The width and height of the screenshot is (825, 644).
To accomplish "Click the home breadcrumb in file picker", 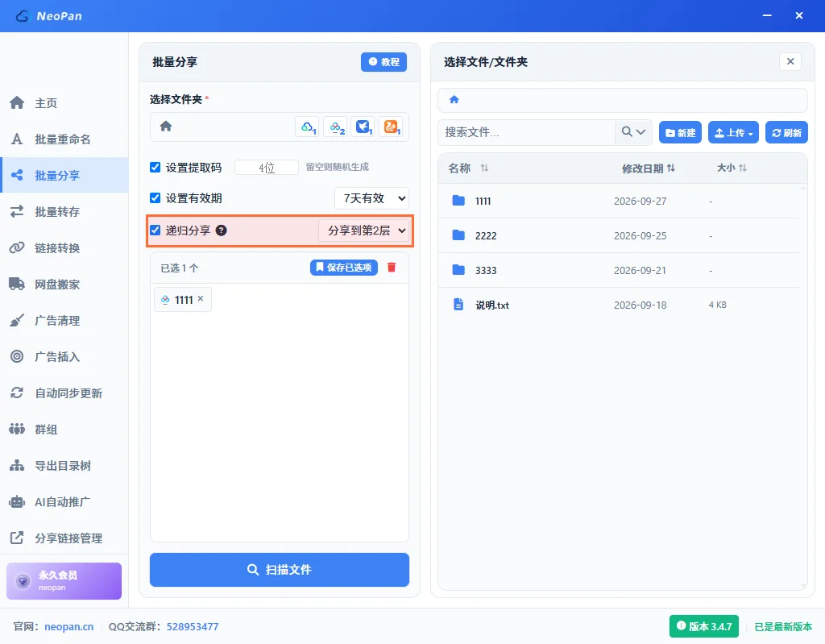I will point(454,99).
